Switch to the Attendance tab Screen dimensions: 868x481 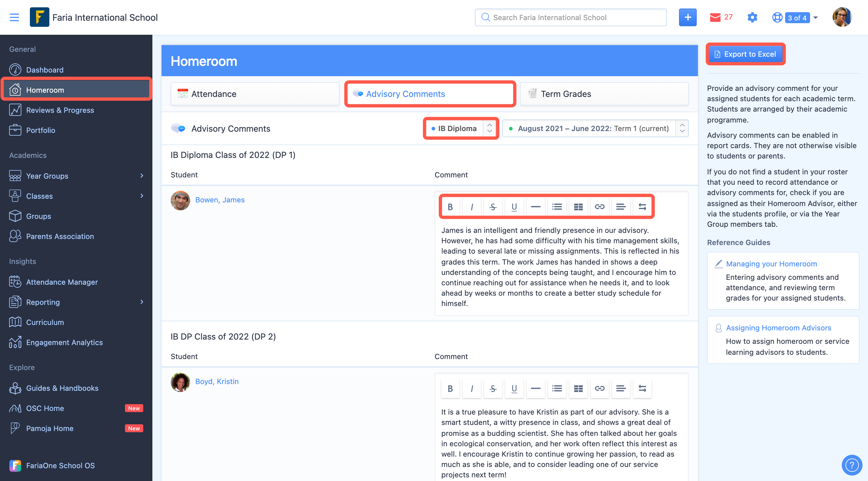(x=255, y=94)
